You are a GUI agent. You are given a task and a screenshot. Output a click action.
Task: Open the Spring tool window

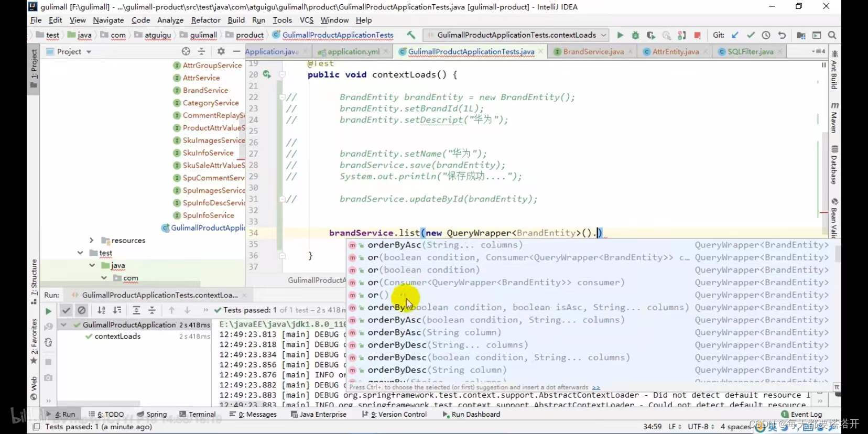tap(152, 414)
